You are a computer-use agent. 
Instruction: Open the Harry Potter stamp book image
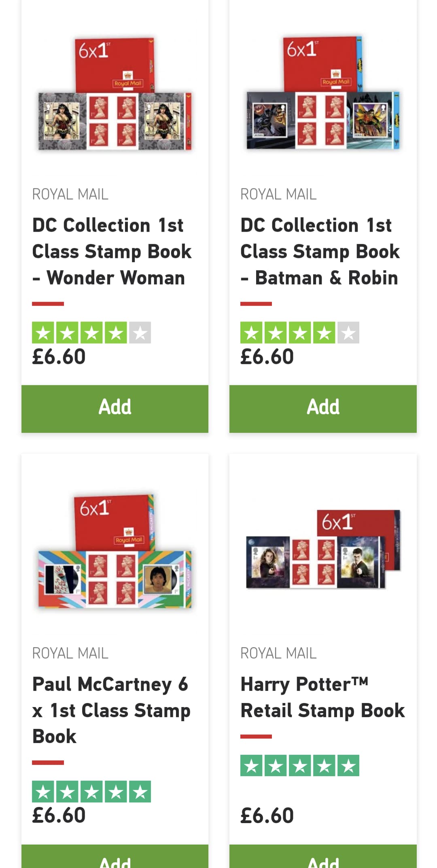[x=323, y=549]
